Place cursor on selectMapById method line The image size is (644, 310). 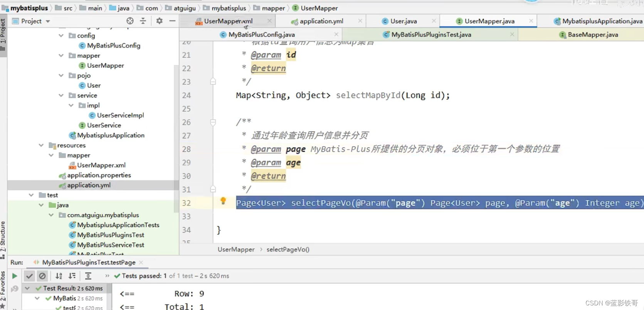click(x=343, y=95)
